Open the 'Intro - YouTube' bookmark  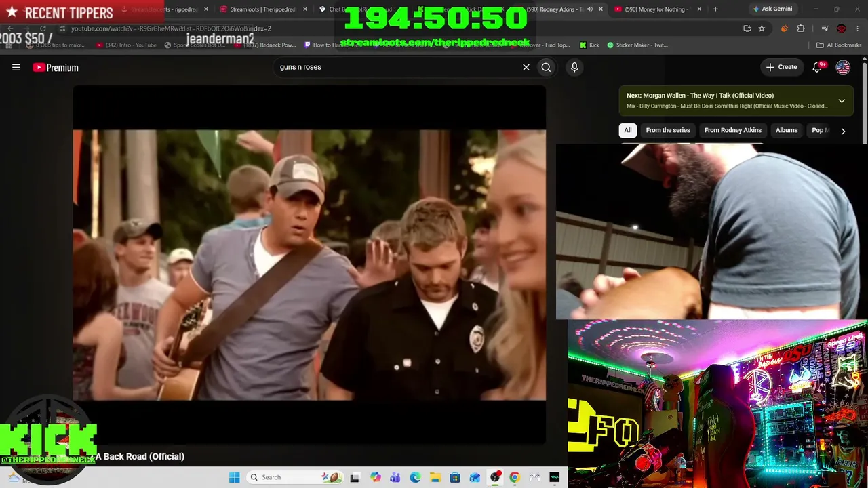point(127,45)
